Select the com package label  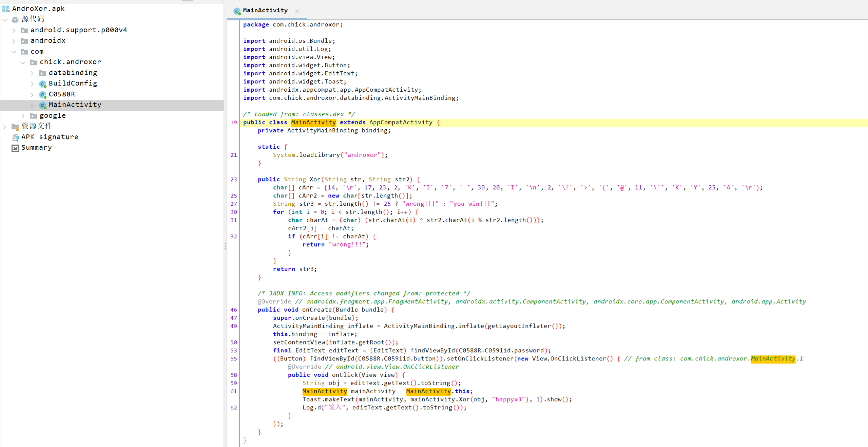[37, 51]
